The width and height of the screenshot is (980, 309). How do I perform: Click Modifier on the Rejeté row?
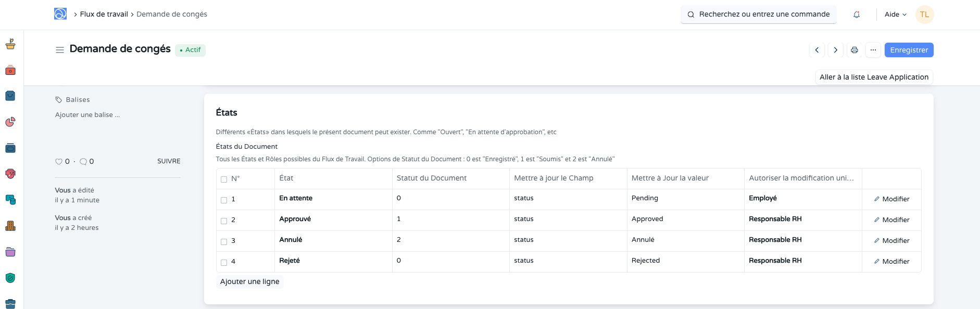891,262
